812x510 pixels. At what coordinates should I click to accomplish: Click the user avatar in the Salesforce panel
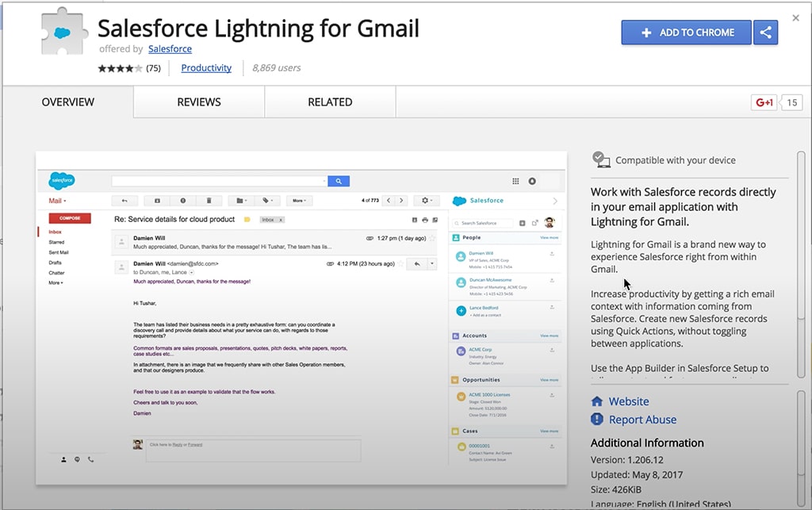549,223
